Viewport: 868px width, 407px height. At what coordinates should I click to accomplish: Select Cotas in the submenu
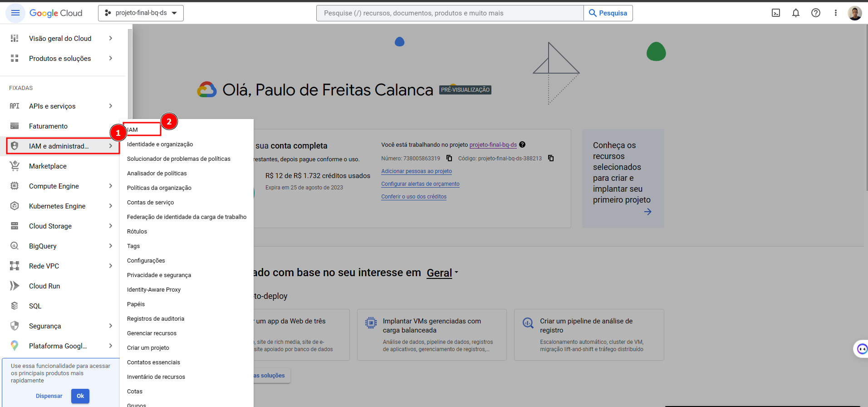pos(135,391)
